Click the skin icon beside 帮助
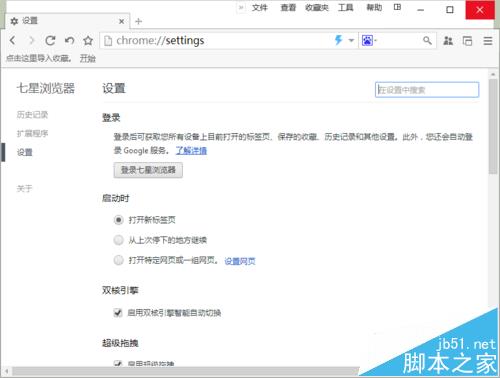The image size is (500, 378). coord(397,7)
